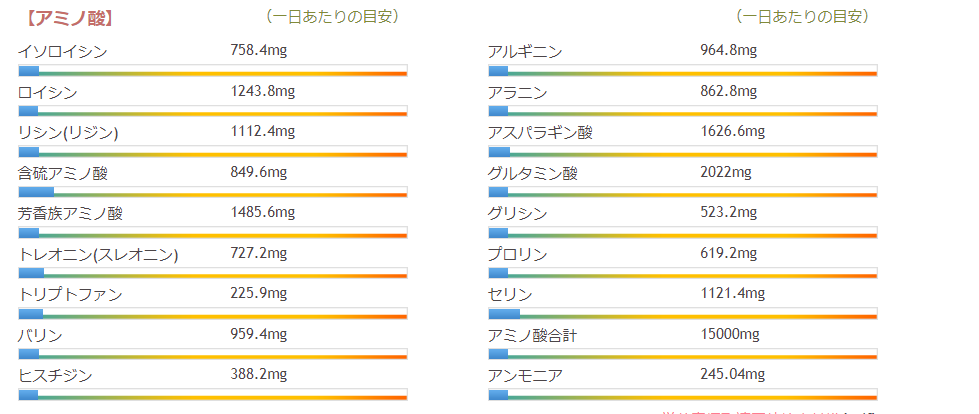Click the プロリン label
The image size is (979, 414).
[x=517, y=254]
